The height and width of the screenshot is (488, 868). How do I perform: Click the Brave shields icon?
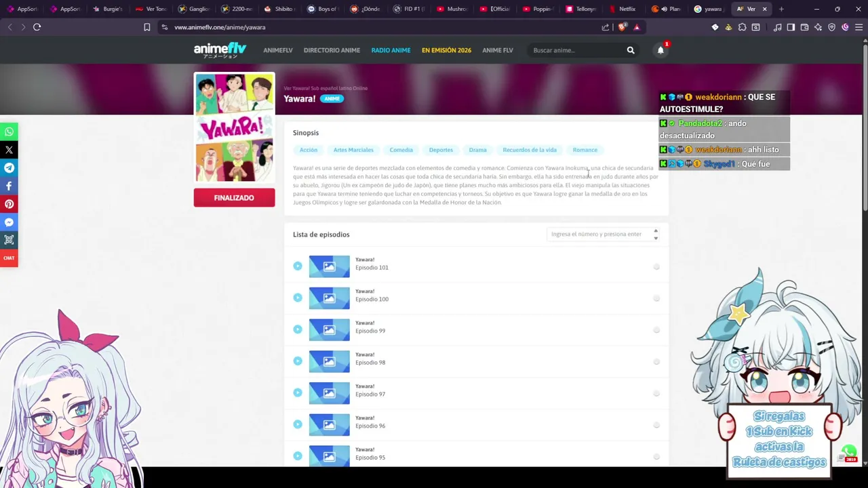pyautogui.click(x=622, y=27)
